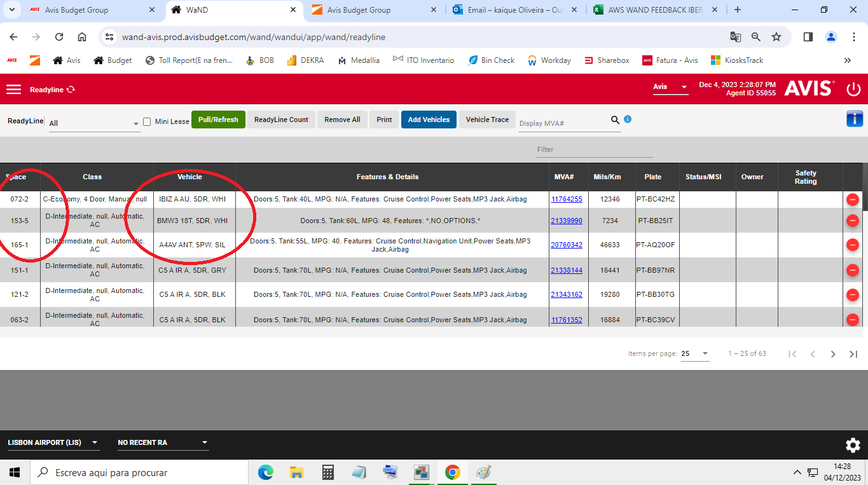Image resolution: width=868 pixels, height=485 pixels.
Task: Open the ReadyLine All dropdown
Action: tap(94, 123)
